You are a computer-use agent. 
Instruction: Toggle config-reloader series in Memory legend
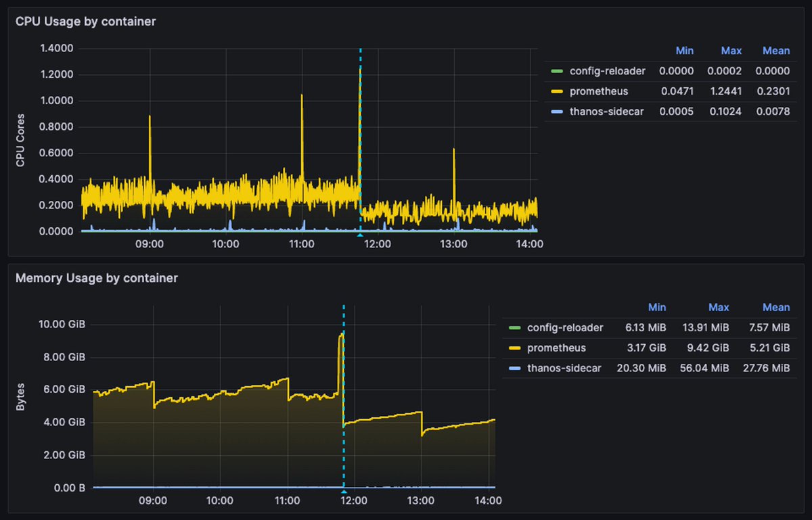[565, 327]
